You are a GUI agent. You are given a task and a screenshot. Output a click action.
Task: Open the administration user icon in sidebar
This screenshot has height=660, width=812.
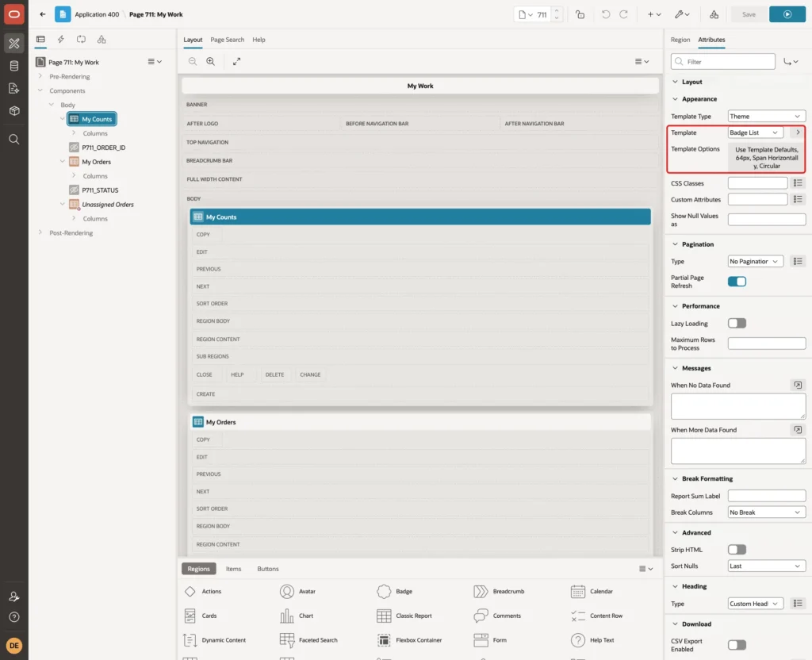point(14,597)
